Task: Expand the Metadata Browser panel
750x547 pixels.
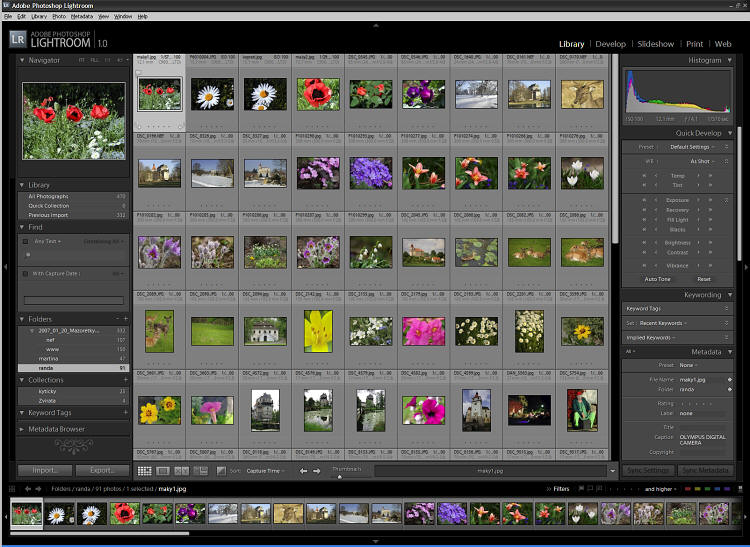Action: click(24, 429)
